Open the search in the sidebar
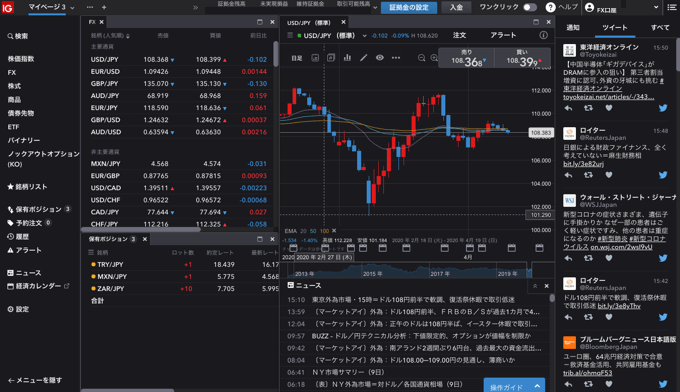 click(18, 36)
